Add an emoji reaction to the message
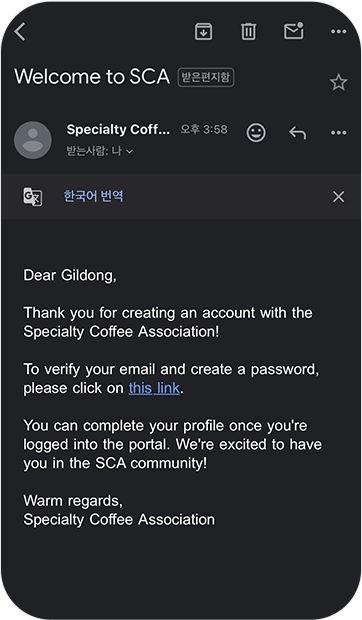362x620 pixels. tap(256, 132)
